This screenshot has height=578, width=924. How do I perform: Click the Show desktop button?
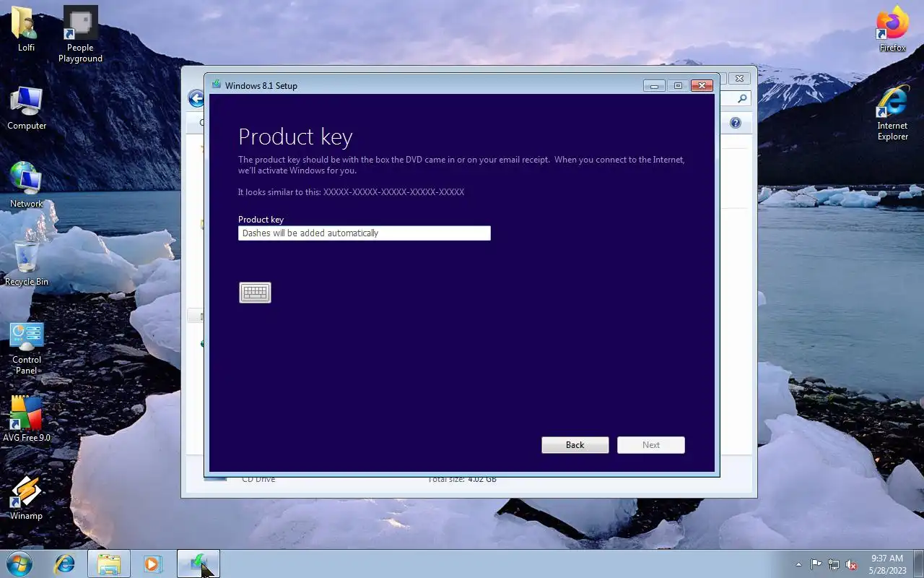[x=919, y=564]
